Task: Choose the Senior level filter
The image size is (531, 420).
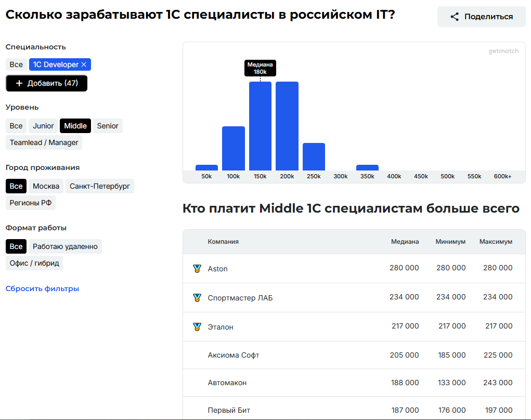Action: (x=108, y=126)
